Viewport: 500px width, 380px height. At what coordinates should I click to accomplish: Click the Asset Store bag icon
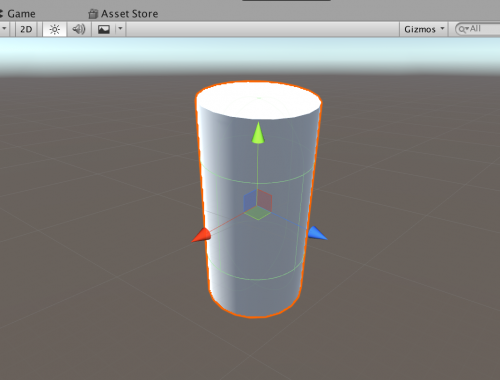(x=93, y=14)
